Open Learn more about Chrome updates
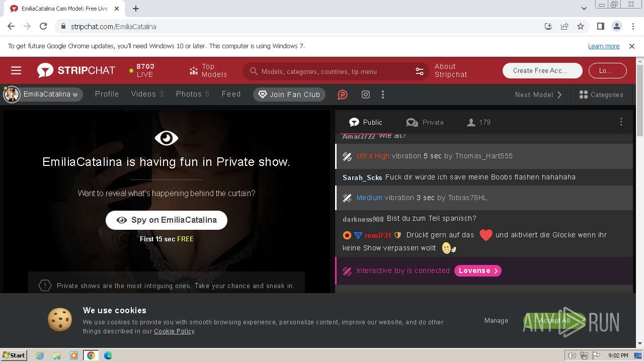The width and height of the screenshot is (644, 362). 604,46
